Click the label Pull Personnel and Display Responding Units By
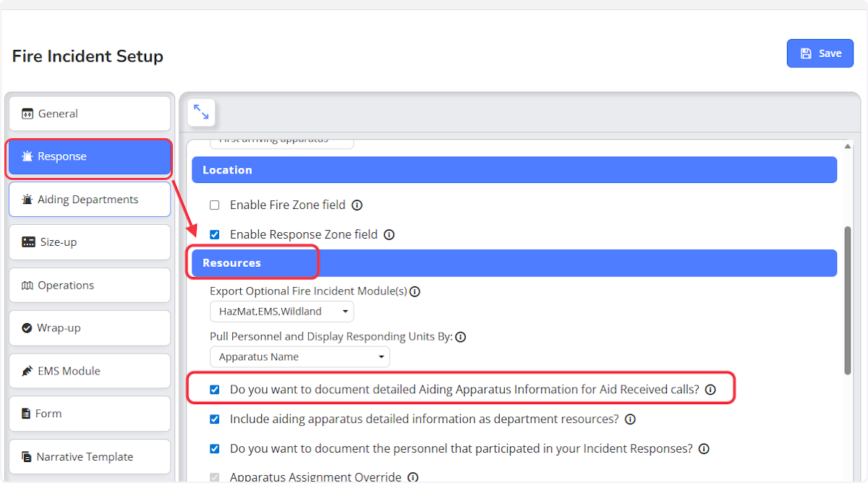 point(331,337)
